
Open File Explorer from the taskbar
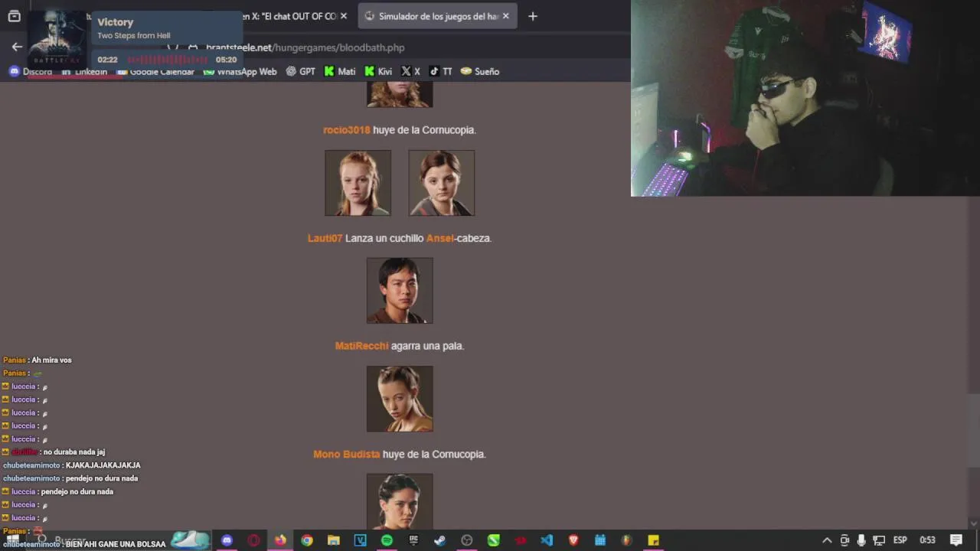(334, 540)
